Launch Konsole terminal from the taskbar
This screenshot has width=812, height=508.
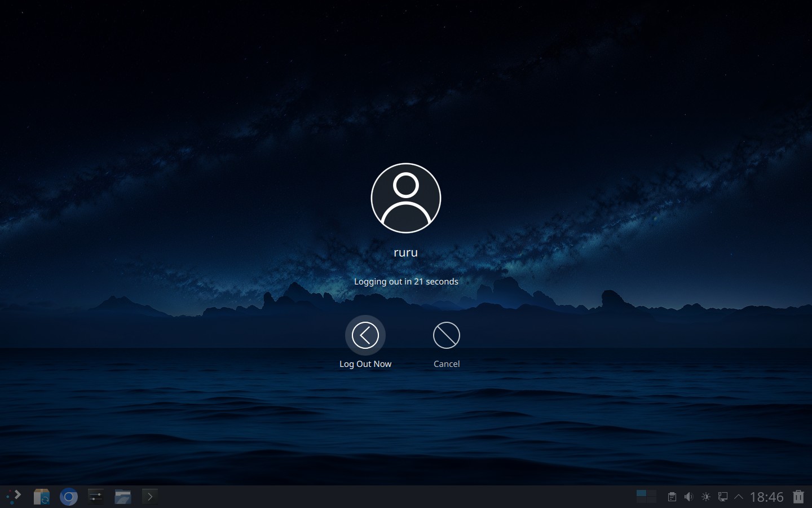click(149, 497)
